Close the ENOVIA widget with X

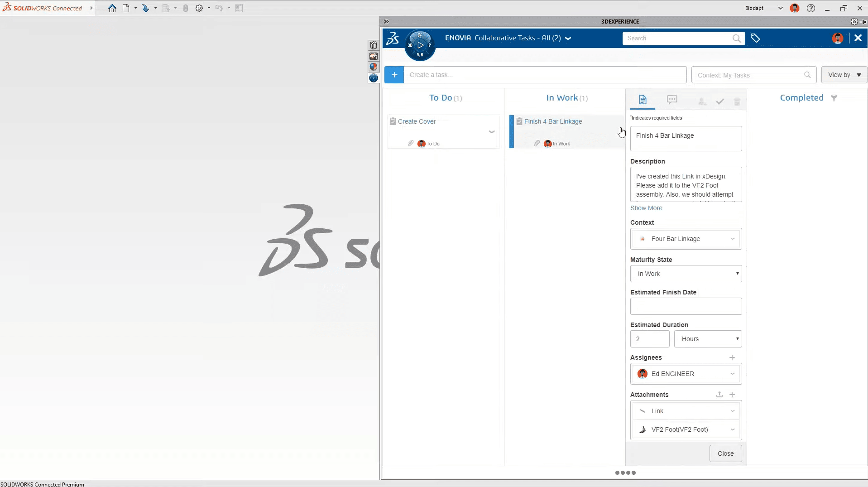[x=858, y=38]
